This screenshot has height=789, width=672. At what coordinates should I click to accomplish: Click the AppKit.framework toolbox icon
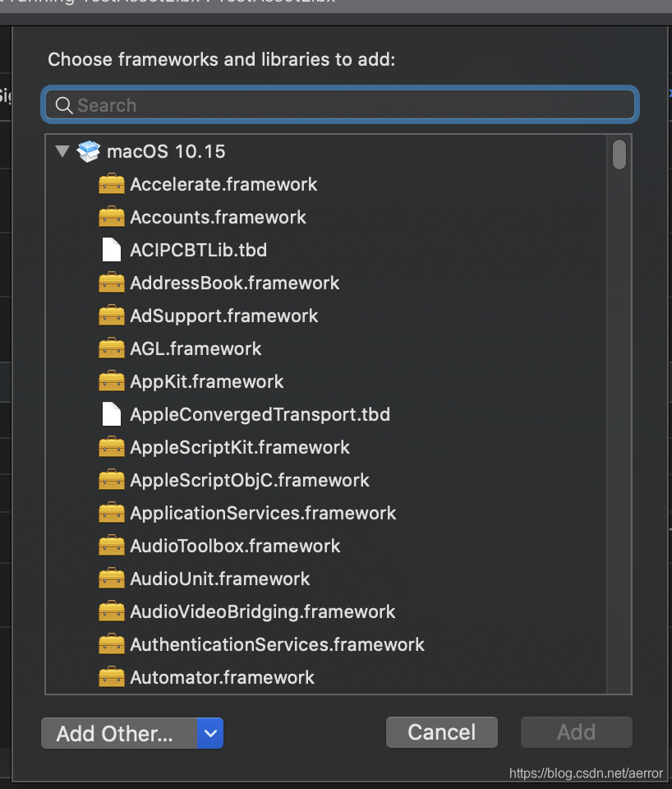pyautogui.click(x=112, y=381)
